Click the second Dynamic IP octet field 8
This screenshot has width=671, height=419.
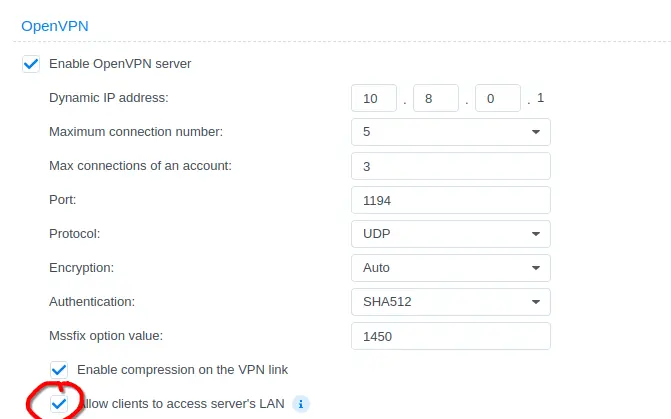(x=436, y=98)
